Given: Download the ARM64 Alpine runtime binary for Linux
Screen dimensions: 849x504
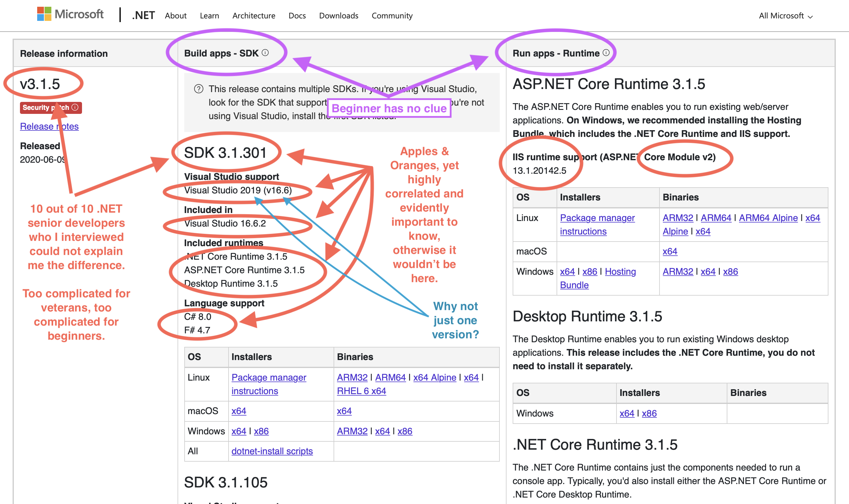Looking at the screenshot, I should (769, 218).
